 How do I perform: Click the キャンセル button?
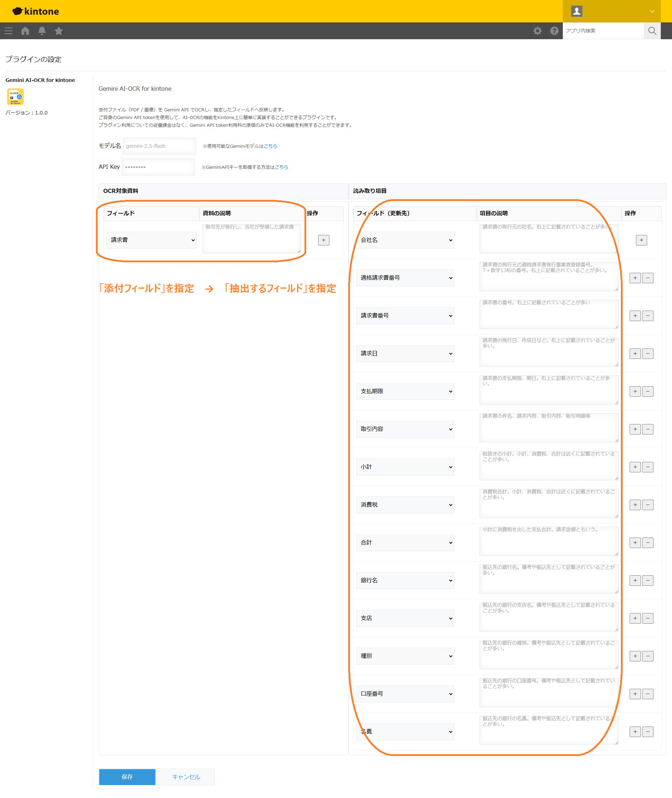tap(186, 777)
